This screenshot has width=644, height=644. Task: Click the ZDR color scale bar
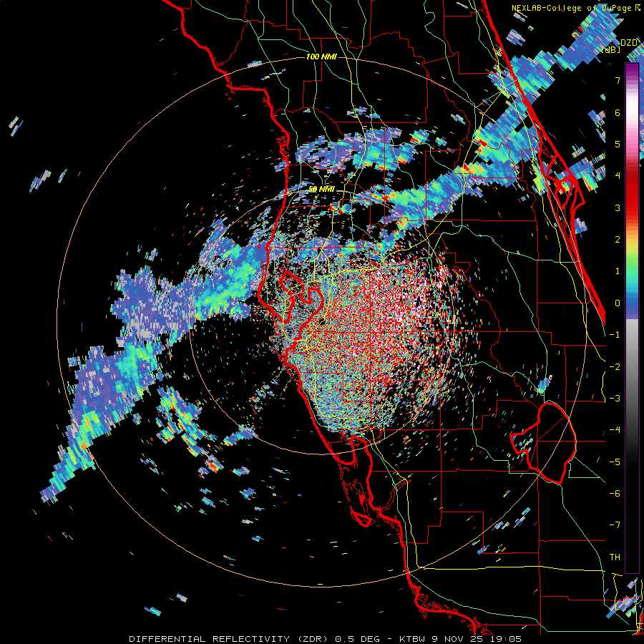coord(632,318)
